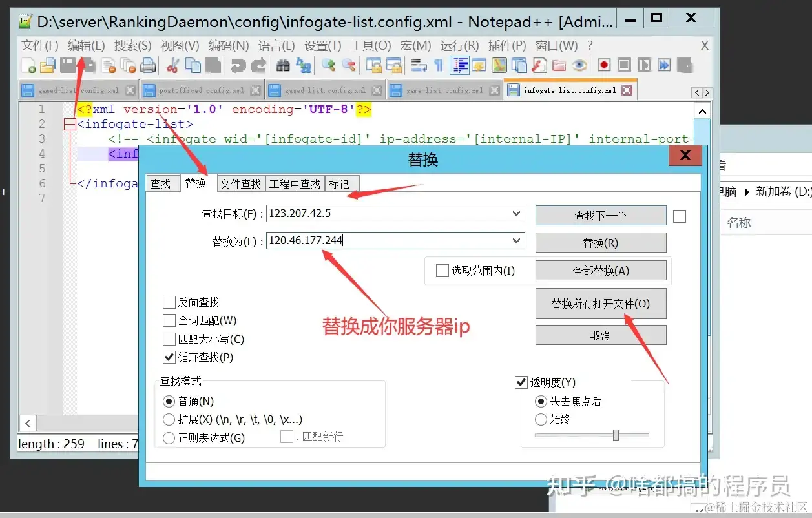Screen dimensions: 812x518
Task: Expand the 替换为 combo box dropdown
Action: point(517,241)
